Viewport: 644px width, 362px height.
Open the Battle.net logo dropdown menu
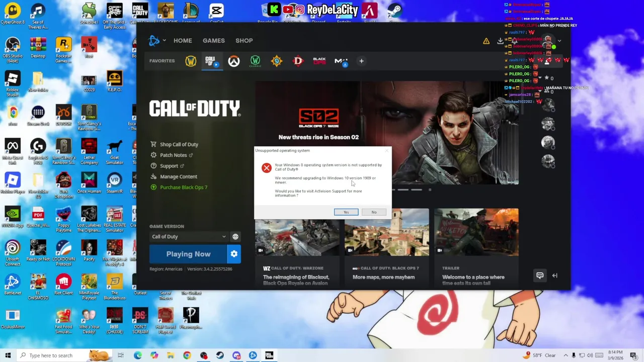pos(164,41)
